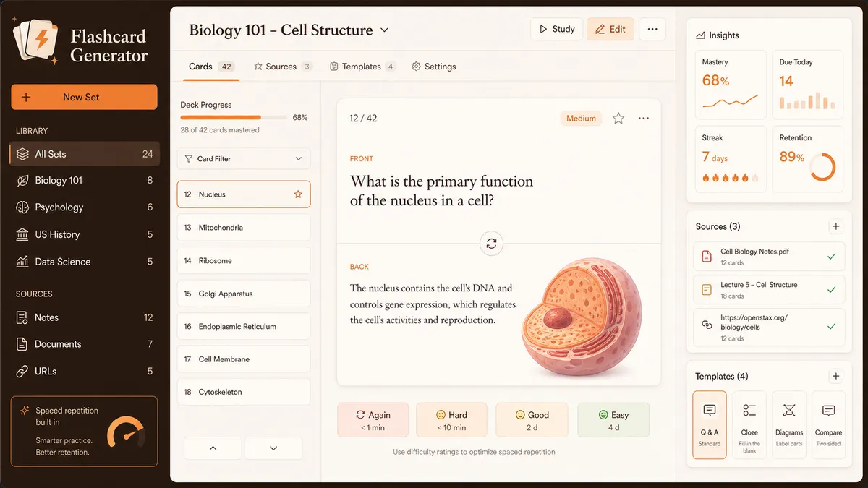Image resolution: width=868 pixels, height=488 pixels.
Task: Open the Settings tab
Action: 434,67
